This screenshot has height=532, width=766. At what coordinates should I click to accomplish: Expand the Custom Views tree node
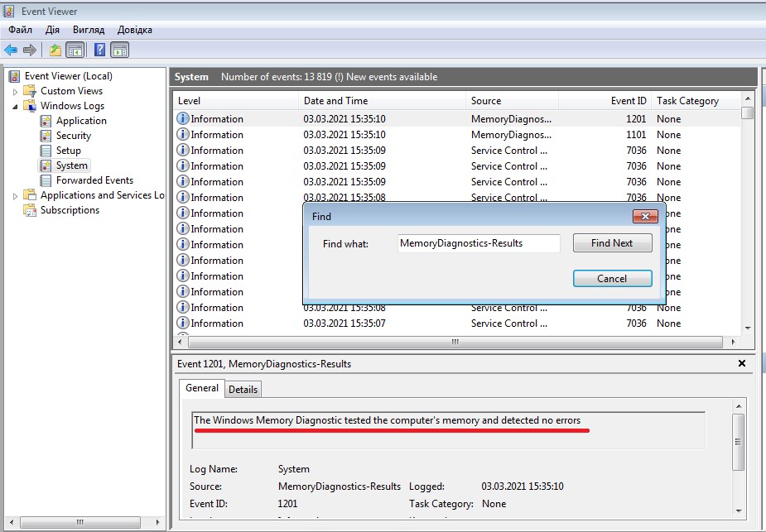[x=15, y=91]
